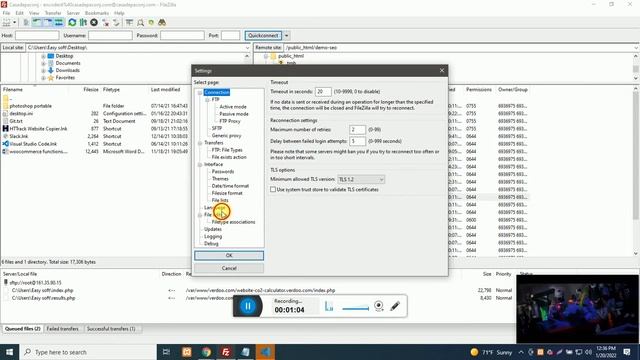Close the Settings dialog with X
Viewport: 640px width, 360px height.
442,71
